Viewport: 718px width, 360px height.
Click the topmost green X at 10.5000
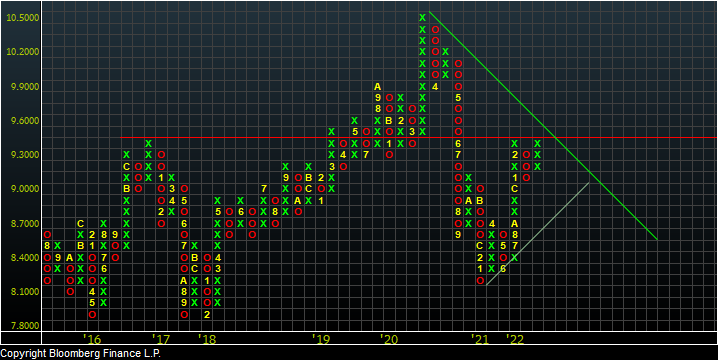click(423, 18)
